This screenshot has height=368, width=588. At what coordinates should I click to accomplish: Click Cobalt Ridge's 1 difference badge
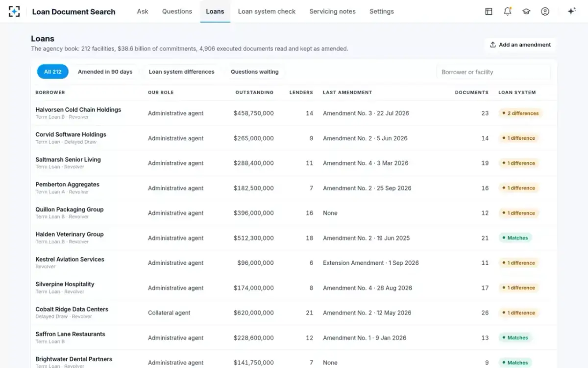pos(519,313)
